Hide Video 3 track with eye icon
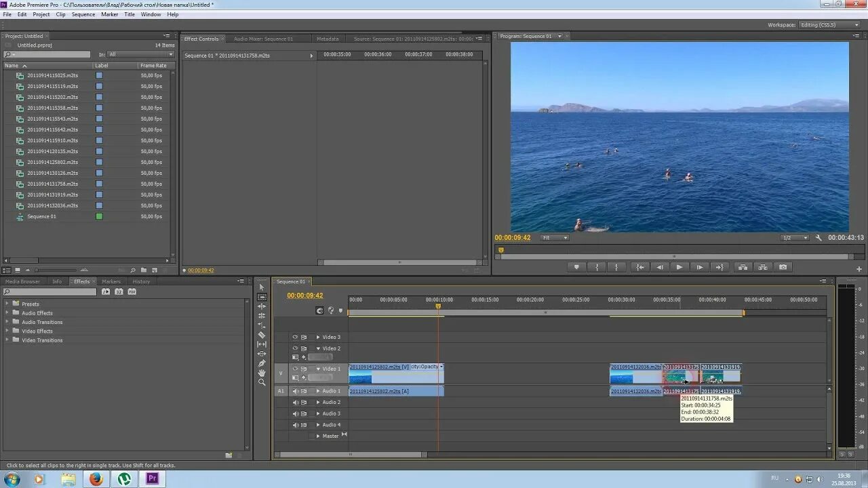The height and width of the screenshot is (488, 868). 295,337
